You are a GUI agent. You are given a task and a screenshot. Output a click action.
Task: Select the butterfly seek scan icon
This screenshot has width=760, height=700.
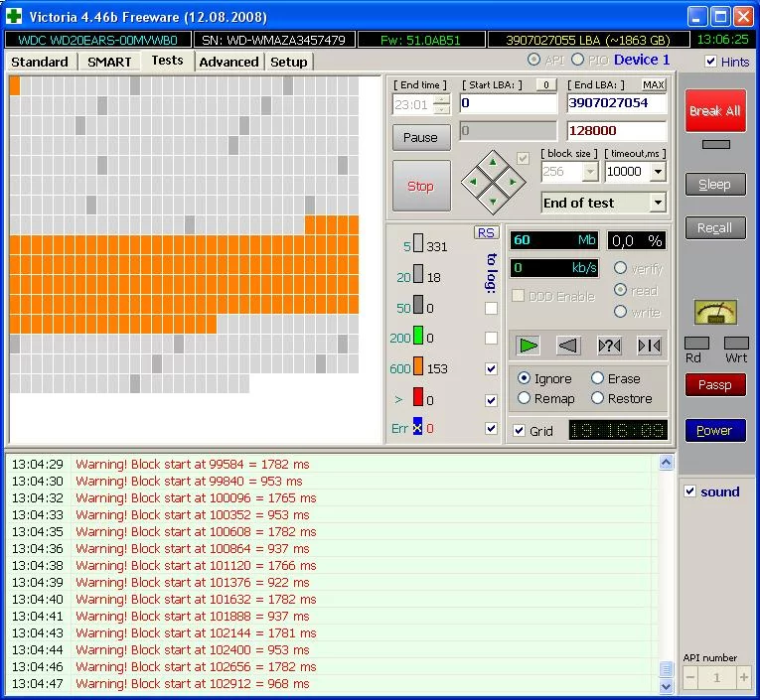pyautogui.click(x=649, y=345)
